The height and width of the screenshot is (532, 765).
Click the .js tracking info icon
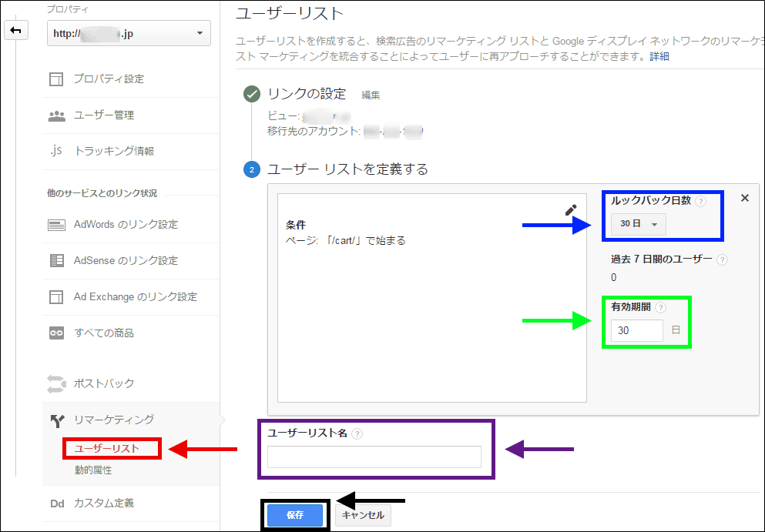tap(56, 151)
